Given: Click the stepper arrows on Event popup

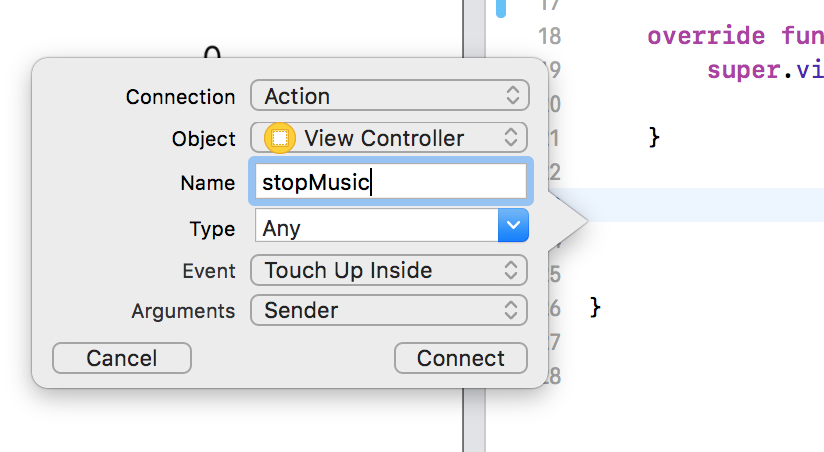Looking at the screenshot, I should coord(511,270).
